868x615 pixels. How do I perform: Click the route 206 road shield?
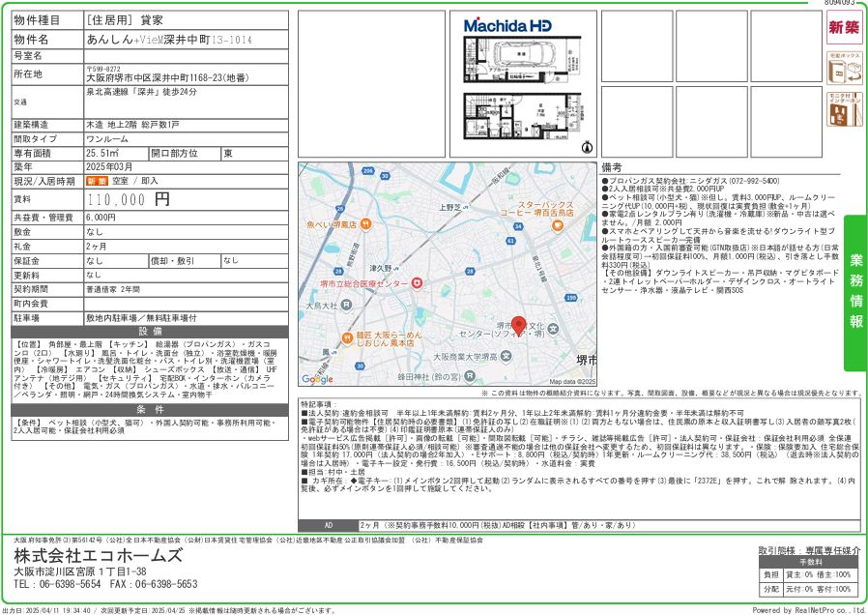[368, 170]
